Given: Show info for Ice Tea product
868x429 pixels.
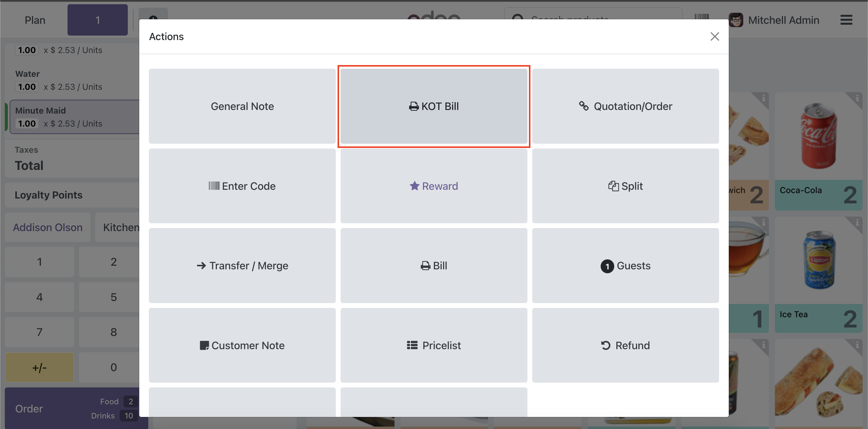Looking at the screenshot, I should 857,223.
